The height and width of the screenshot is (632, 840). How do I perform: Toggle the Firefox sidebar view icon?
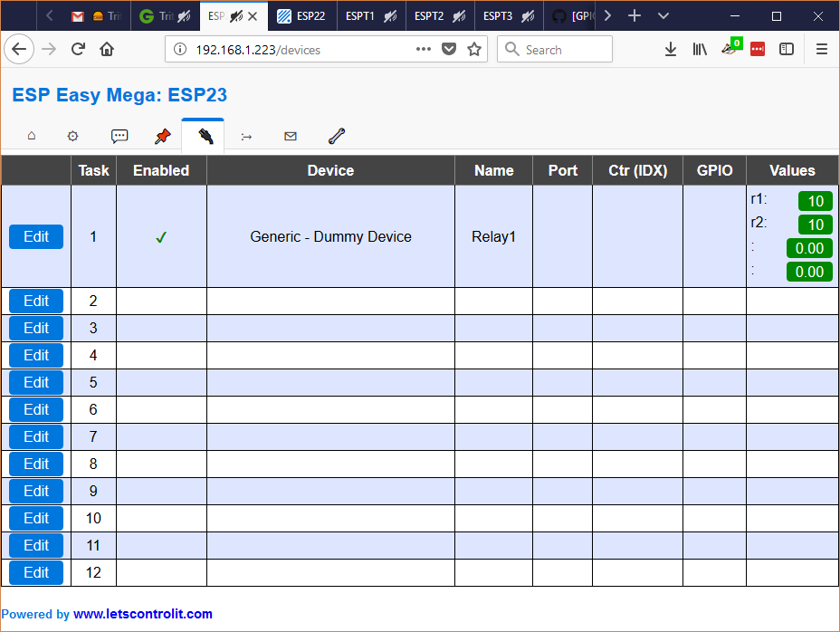787,49
